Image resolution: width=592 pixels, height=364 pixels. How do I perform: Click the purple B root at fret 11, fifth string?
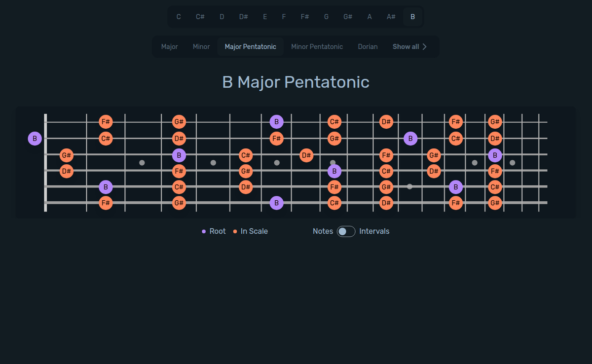pyautogui.click(x=455, y=187)
